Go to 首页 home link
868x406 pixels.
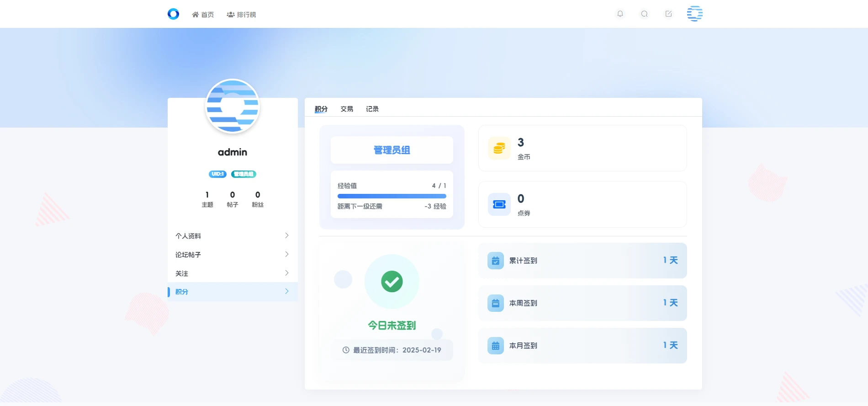203,15
